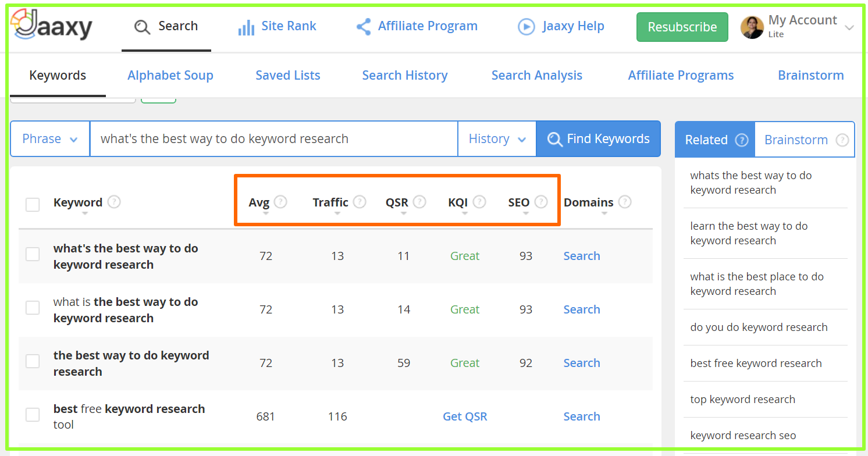This screenshot has width=868, height=456.
Task: Switch to the Saved Lists tab
Action: tap(288, 76)
